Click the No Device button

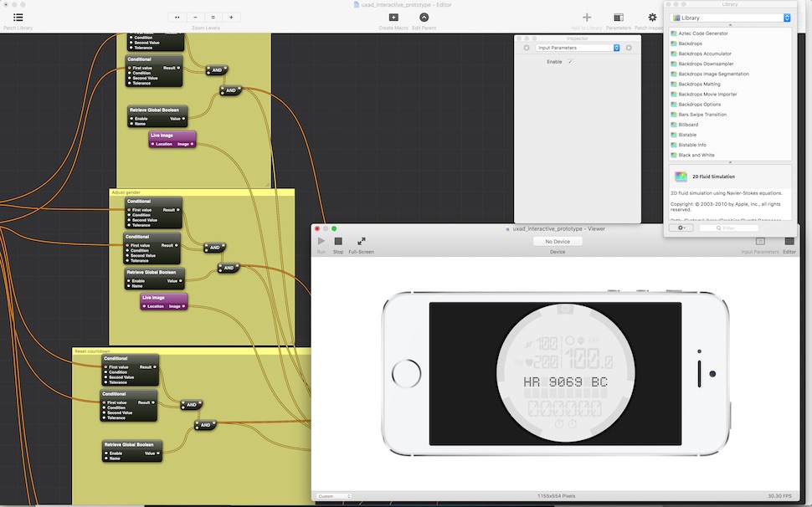coord(557,241)
